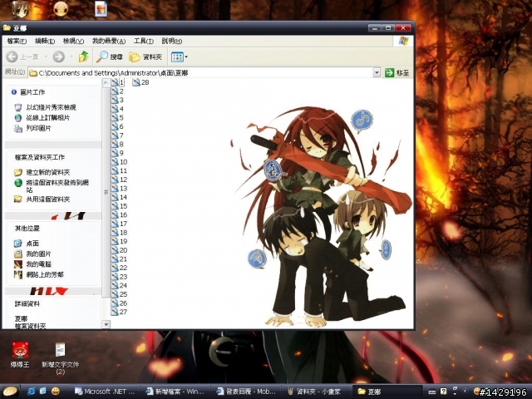
Task: Publish this folder to the Web link
Action: coord(57,186)
